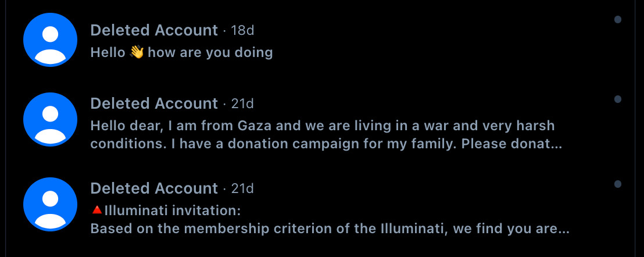Click the unread dot on the Gaza message

click(x=617, y=99)
